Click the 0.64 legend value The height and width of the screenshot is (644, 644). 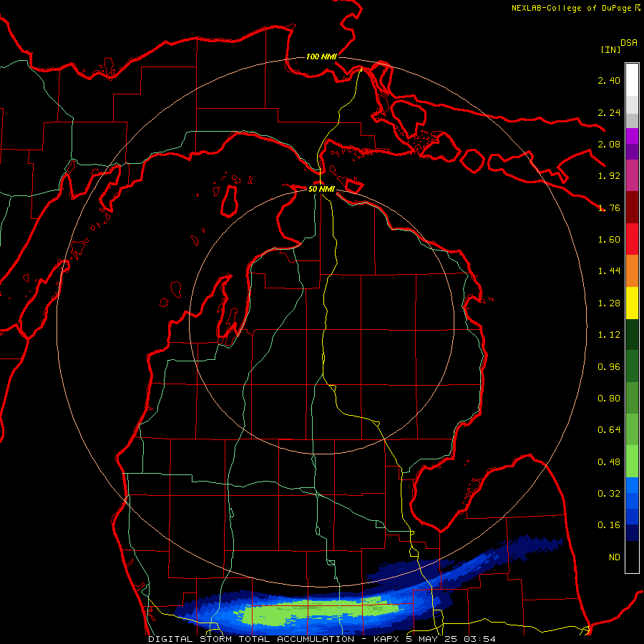[609, 430]
